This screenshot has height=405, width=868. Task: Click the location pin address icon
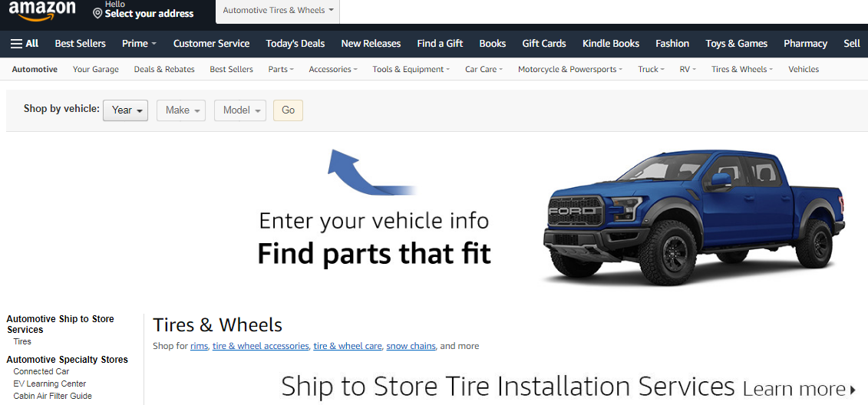click(x=97, y=13)
